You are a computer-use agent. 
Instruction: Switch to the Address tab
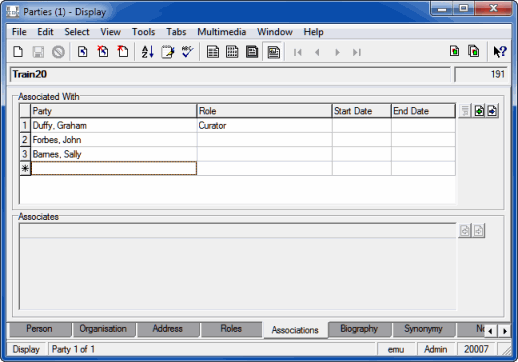point(167,329)
